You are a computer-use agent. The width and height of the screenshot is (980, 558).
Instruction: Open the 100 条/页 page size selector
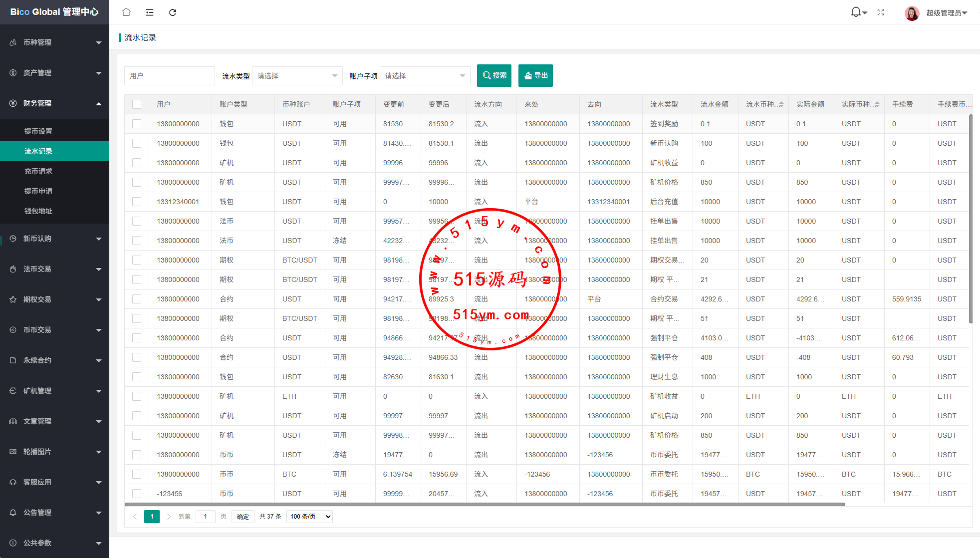[x=310, y=517]
